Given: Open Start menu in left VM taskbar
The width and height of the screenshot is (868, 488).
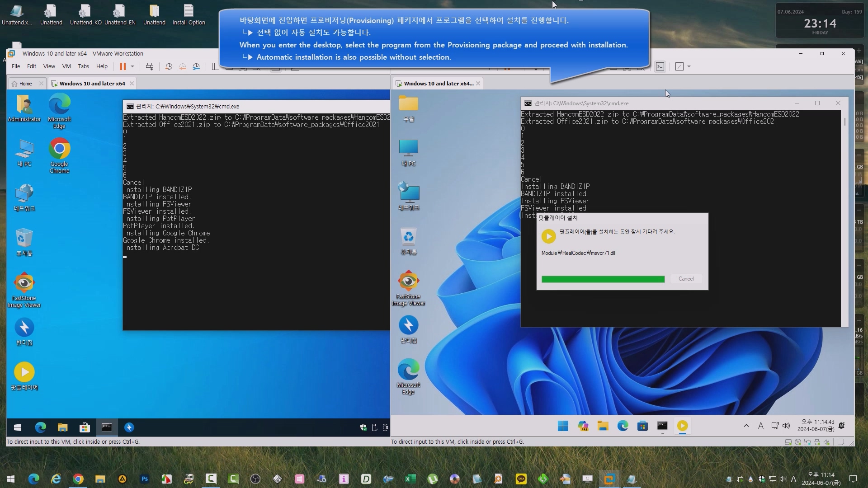Looking at the screenshot, I should pos(18,427).
